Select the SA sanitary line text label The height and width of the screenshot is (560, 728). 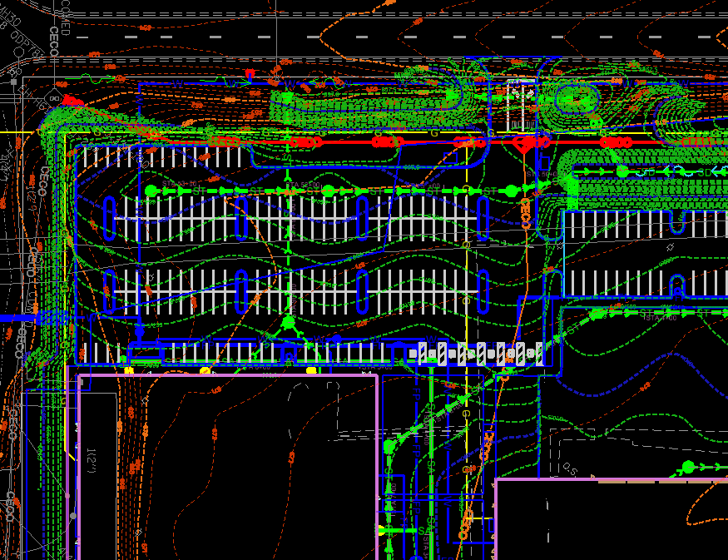(430, 466)
